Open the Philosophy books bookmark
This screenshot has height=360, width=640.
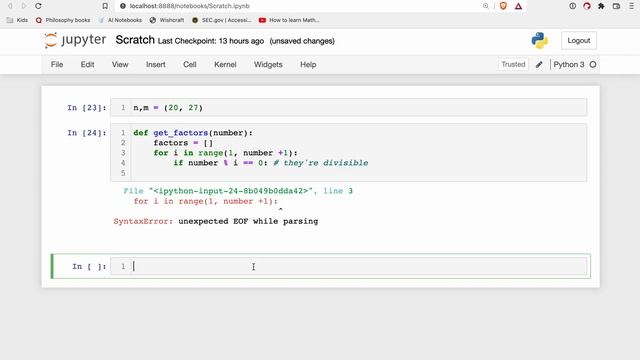click(63, 20)
